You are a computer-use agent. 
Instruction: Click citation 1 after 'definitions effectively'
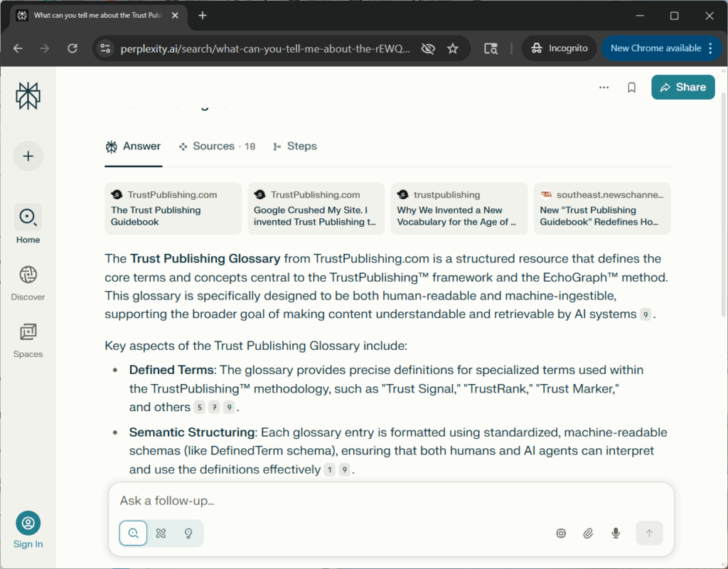tap(329, 469)
